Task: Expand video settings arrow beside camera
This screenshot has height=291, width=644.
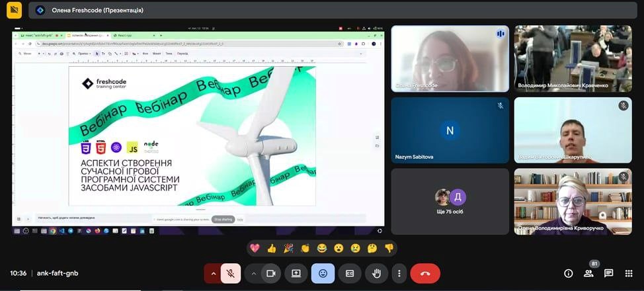Action: click(x=253, y=273)
